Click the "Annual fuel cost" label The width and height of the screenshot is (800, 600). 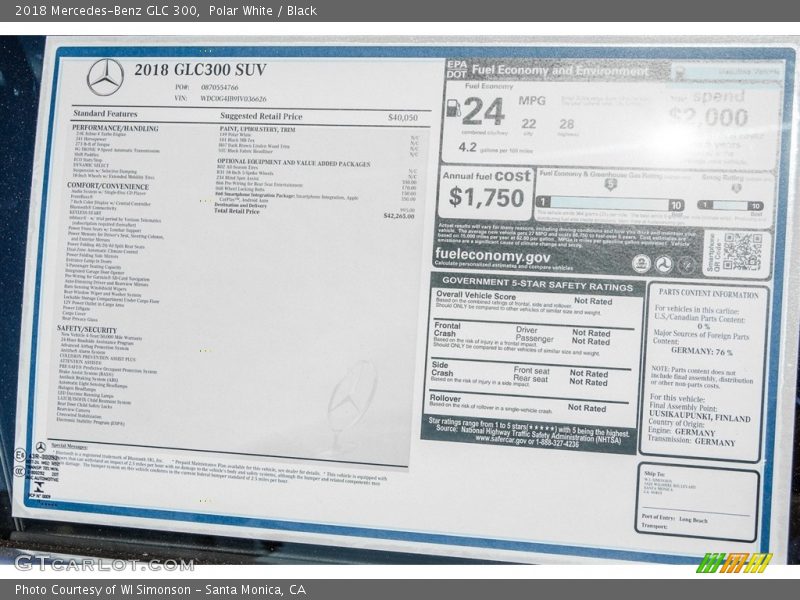(x=487, y=176)
